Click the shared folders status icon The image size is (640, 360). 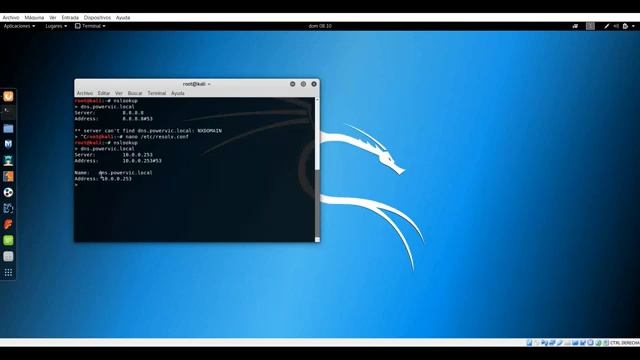567,343
